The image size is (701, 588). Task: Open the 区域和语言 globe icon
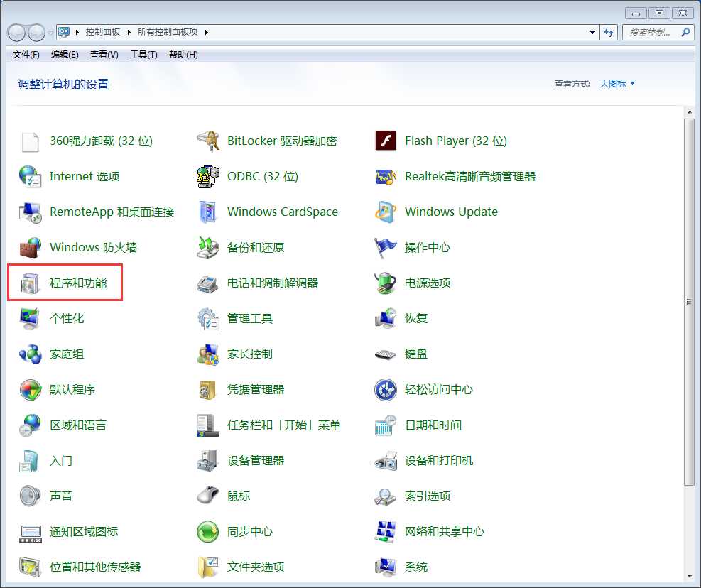pos(30,425)
